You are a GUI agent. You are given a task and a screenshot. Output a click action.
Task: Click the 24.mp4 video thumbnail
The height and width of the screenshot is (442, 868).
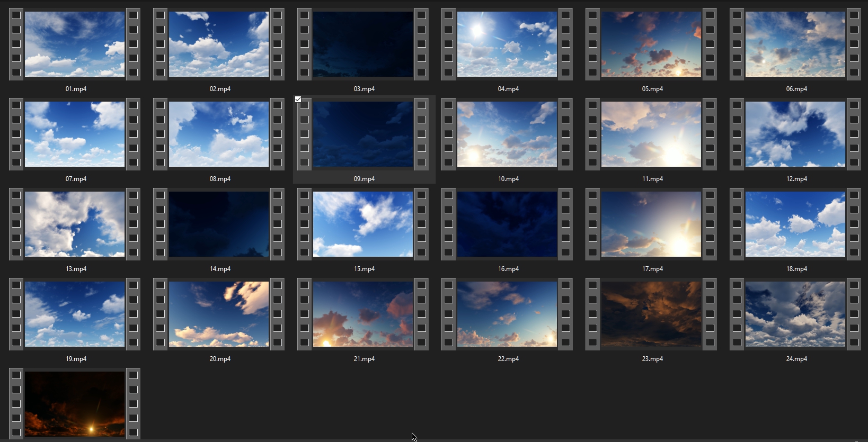click(x=795, y=314)
